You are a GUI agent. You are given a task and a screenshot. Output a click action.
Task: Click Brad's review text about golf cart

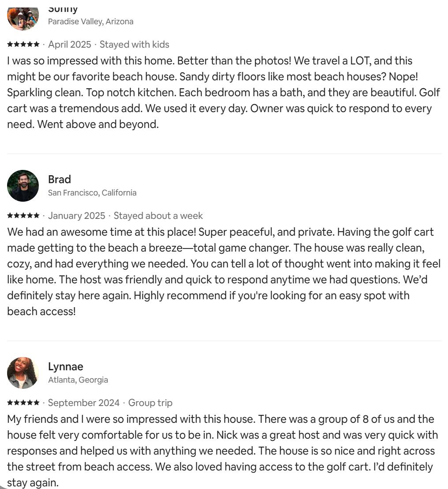click(224, 271)
